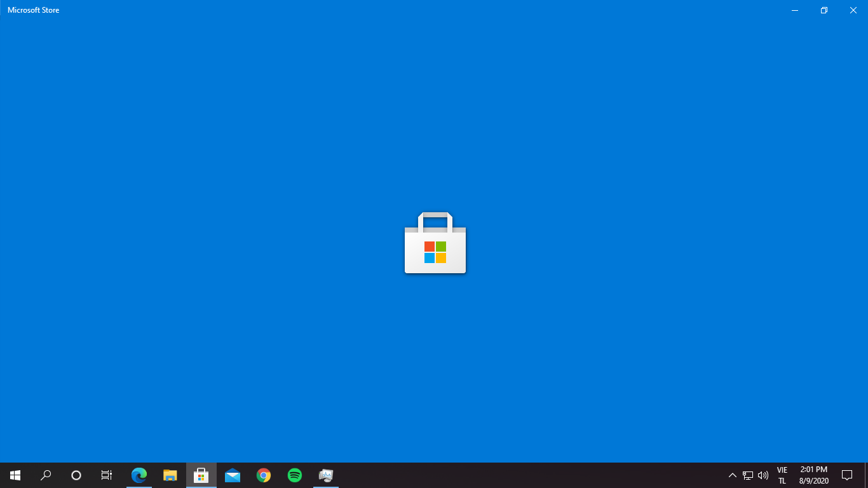Open Task View
Screen dimensions: 868x488
pos(106,475)
